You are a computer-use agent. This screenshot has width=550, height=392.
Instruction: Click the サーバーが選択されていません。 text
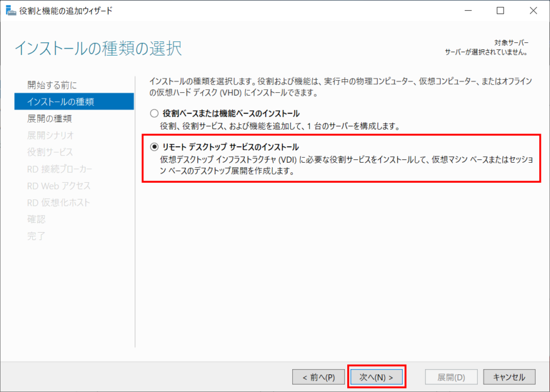point(486,52)
